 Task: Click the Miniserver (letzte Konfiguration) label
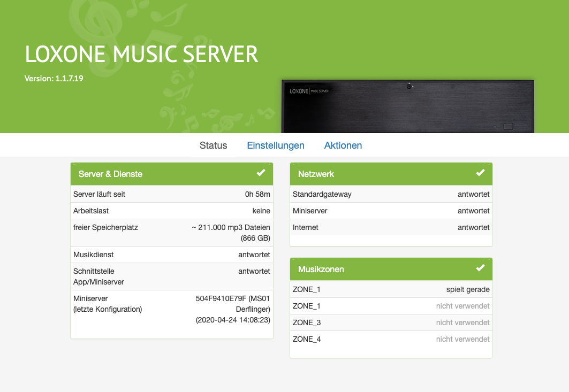coord(108,304)
